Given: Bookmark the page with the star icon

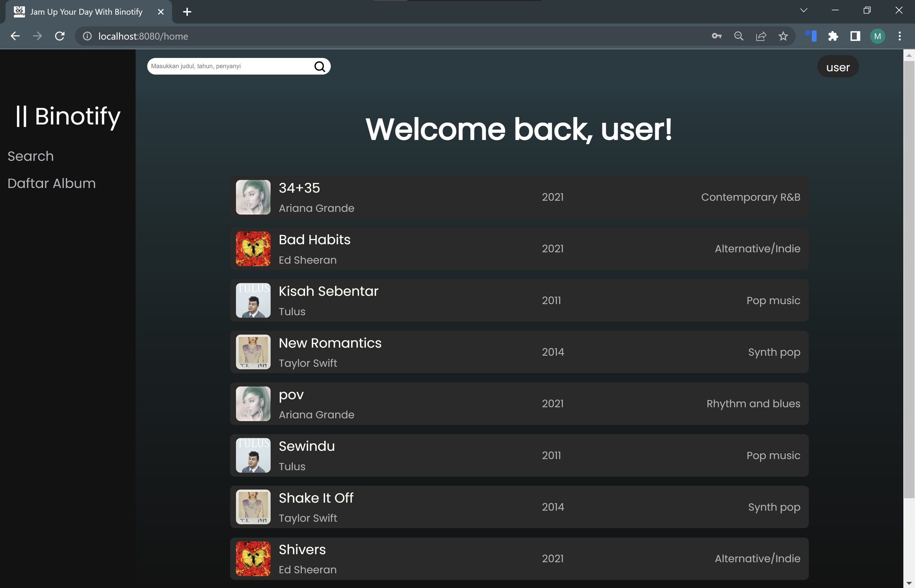Looking at the screenshot, I should click(x=783, y=36).
